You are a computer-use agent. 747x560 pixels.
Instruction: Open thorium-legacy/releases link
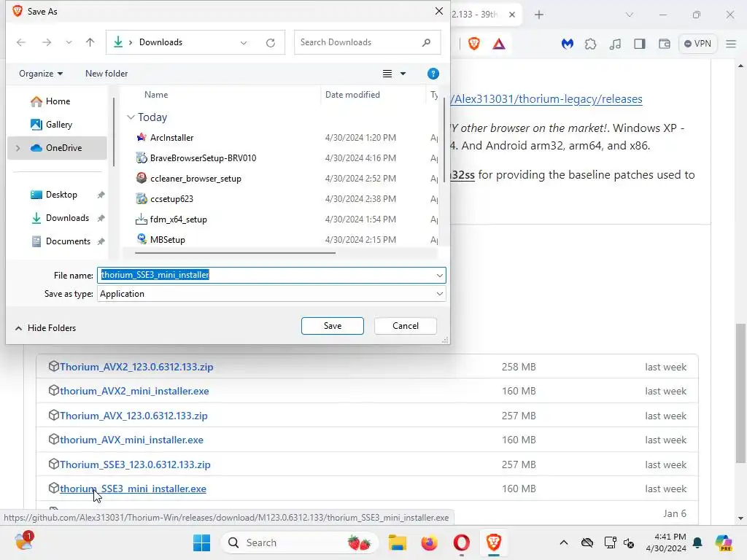tap(546, 99)
